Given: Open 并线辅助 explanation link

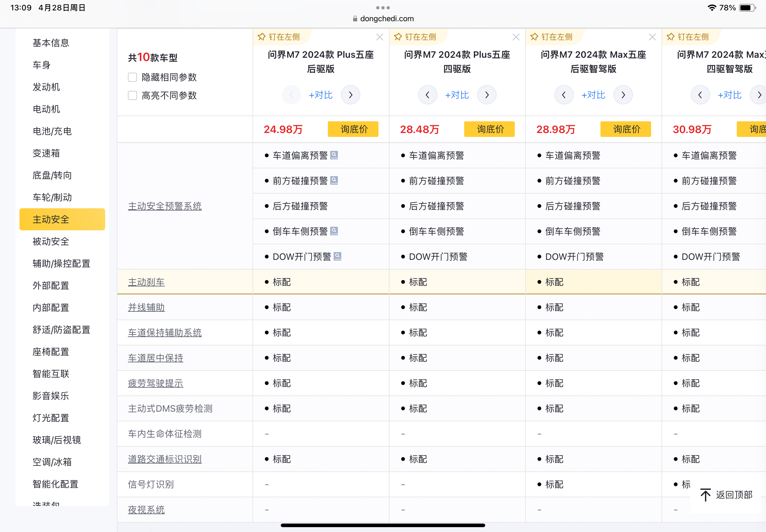Looking at the screenshot, I should point(146,307).
